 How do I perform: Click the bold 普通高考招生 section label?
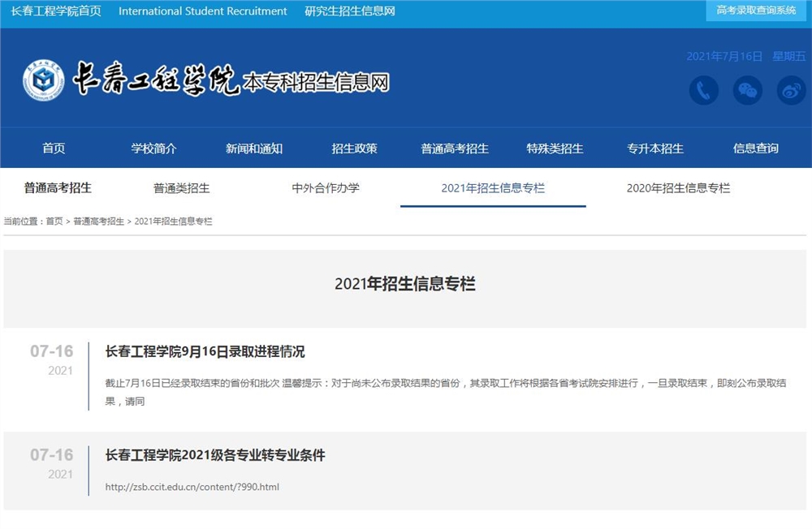58,187
